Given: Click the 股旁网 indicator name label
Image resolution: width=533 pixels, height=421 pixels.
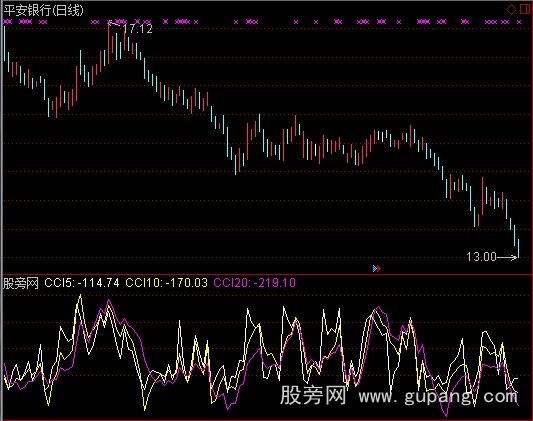Looking at the screenshot, I should pyautogui.click(x=21, y=283).
